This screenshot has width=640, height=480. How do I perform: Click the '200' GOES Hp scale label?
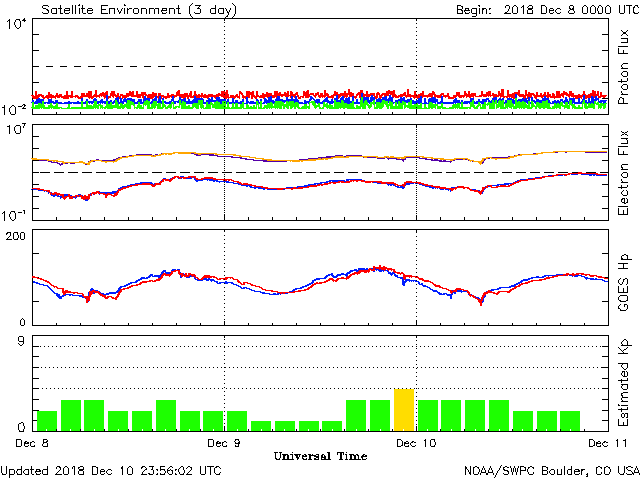[x=16, y=236]
